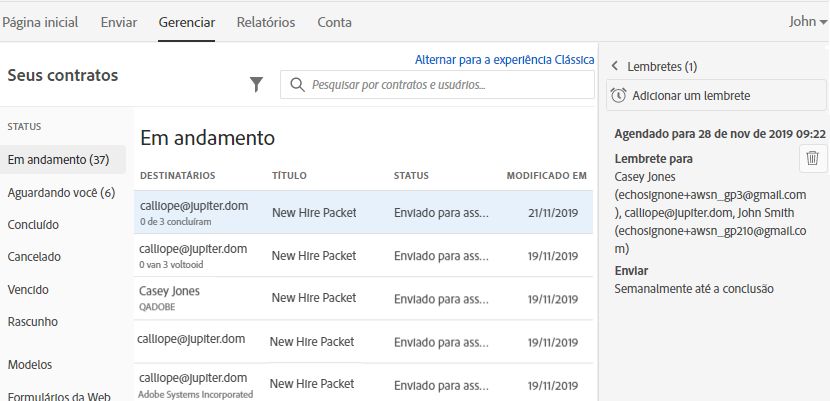Select Aguardando você (6) status filter

coord(61,193)
